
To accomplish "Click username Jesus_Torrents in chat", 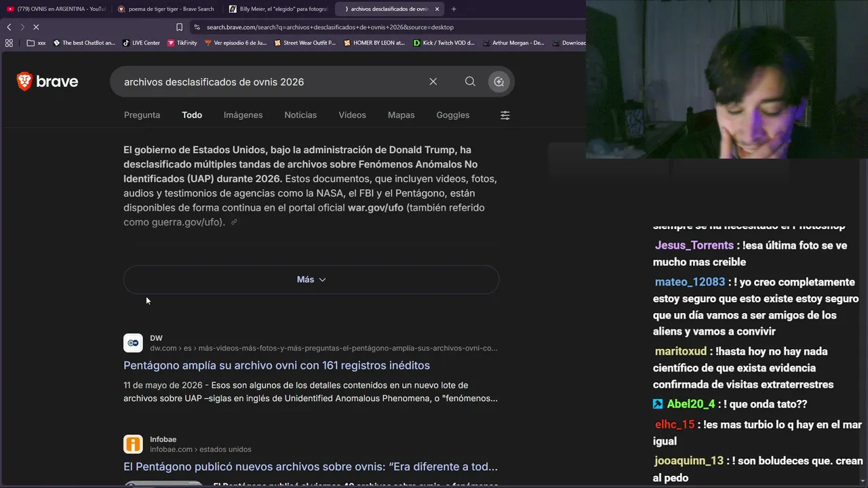I will [694, 245].
